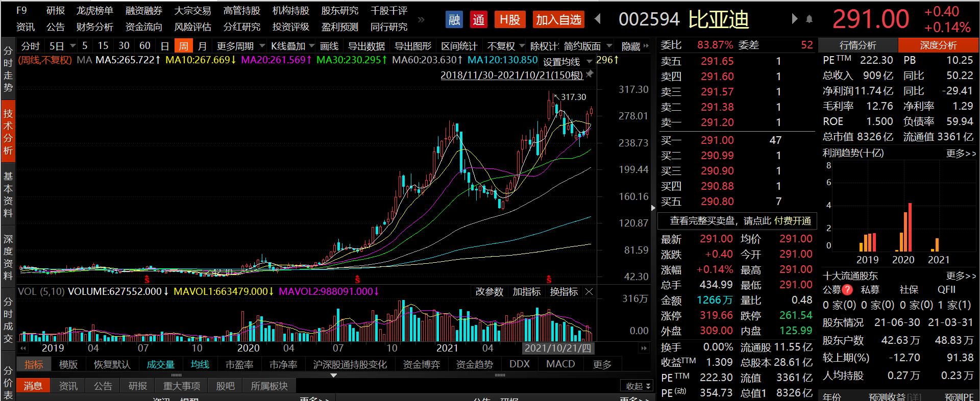
Task: Hide the side panel with 隐藏
Action: (634, 46)
